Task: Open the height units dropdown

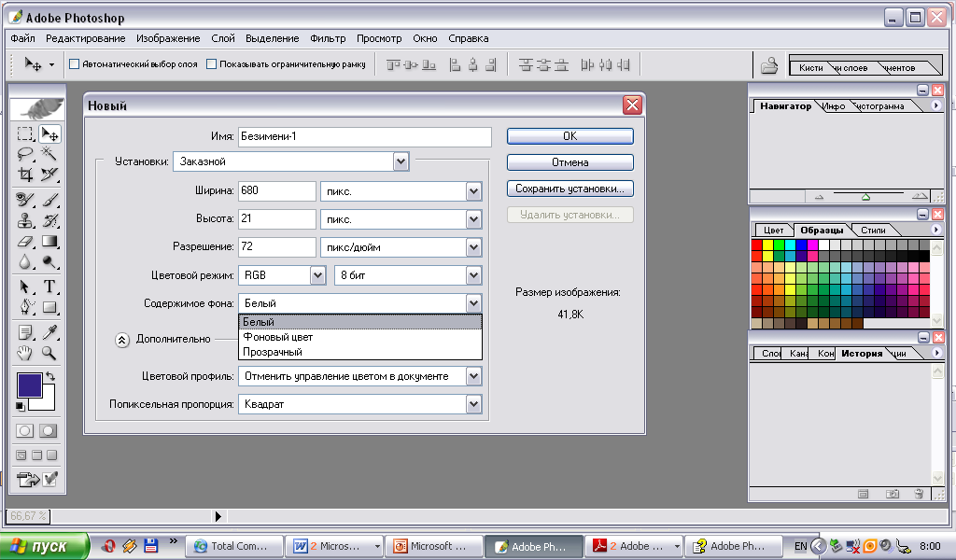Action: (473, 219)
